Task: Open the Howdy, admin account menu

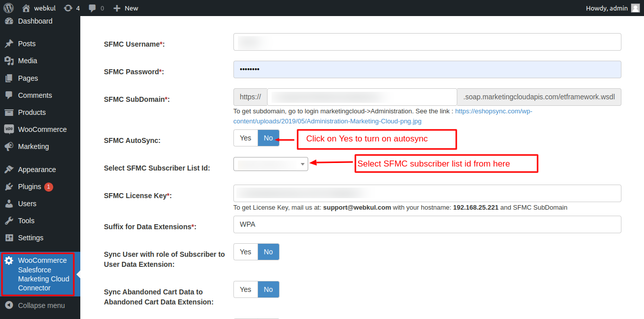Action: click(612, 8)
